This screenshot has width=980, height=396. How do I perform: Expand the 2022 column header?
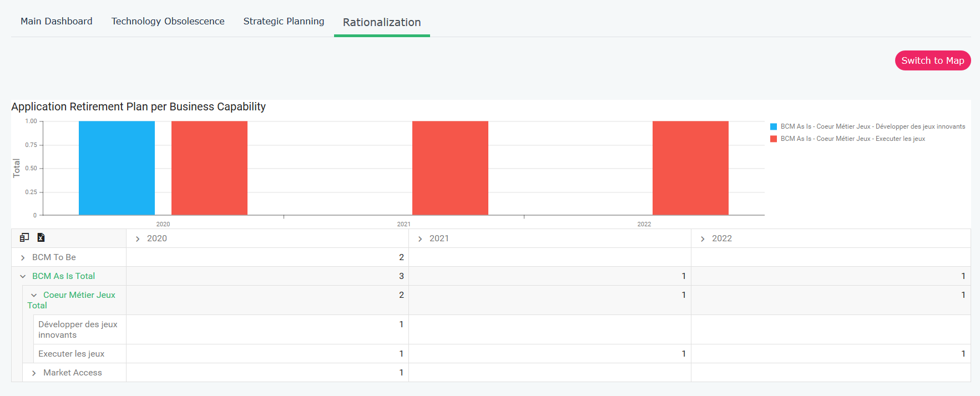click(703, 239)
